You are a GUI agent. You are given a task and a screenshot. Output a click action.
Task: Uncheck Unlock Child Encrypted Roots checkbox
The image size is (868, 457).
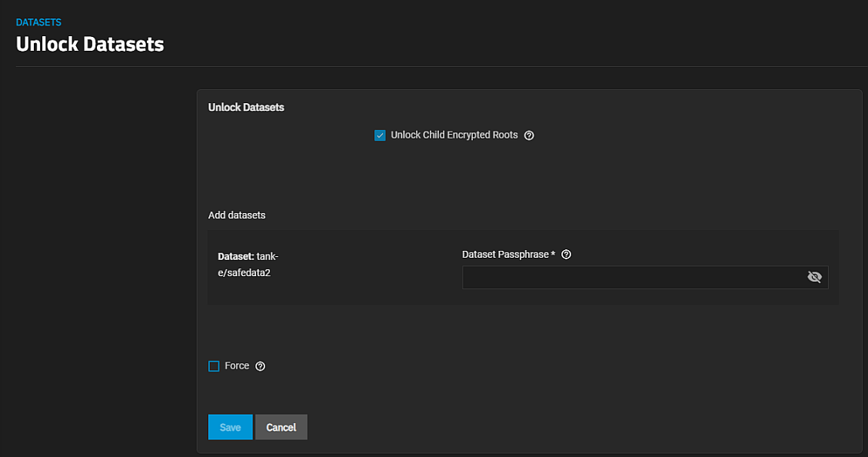tap(380, 135)
